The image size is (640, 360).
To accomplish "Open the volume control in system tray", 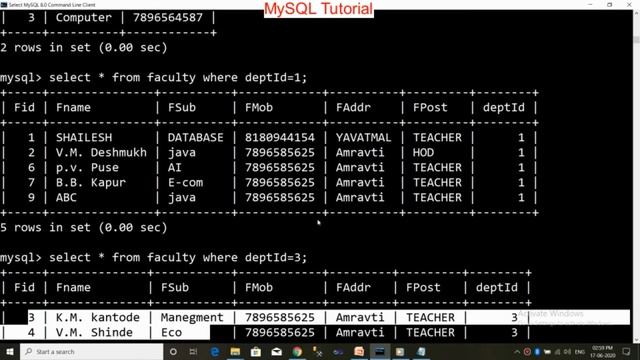I will click(x=567, y=351).
